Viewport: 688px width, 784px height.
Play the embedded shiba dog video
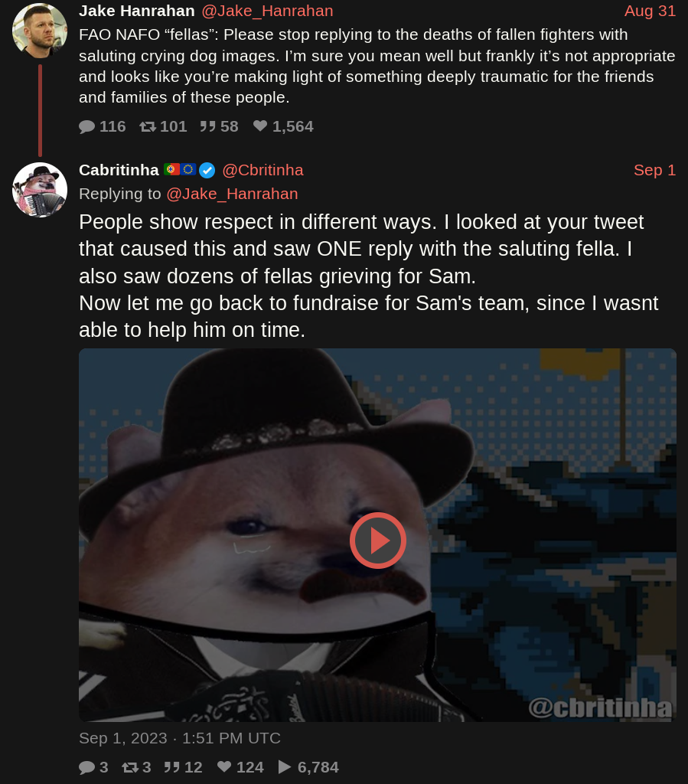378,541
